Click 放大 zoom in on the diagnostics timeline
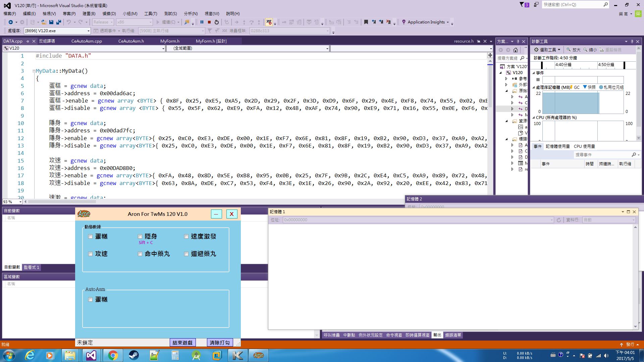This screenshot has width=644, height=362. [573, 50]
